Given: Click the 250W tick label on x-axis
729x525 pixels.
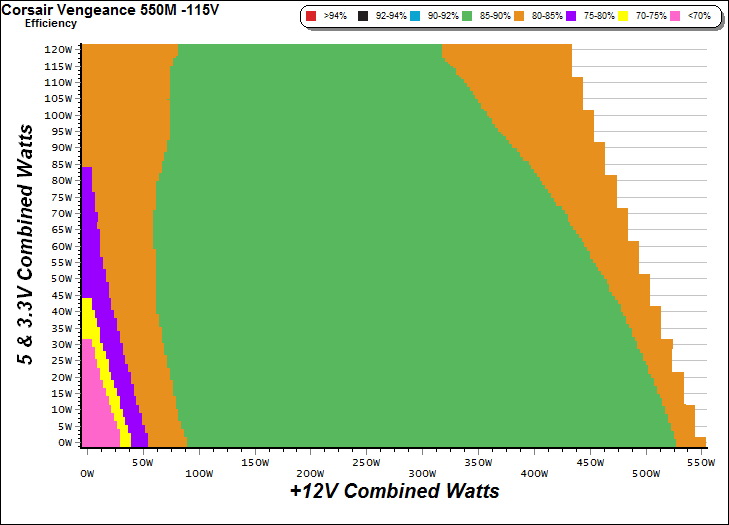Looking at the screenshot, I should click(x=367, y=465).
